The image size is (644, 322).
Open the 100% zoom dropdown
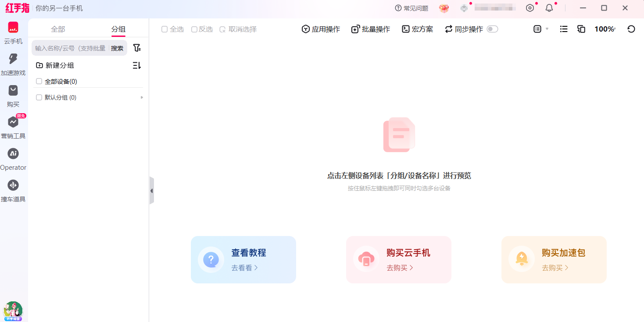[605, 29]
